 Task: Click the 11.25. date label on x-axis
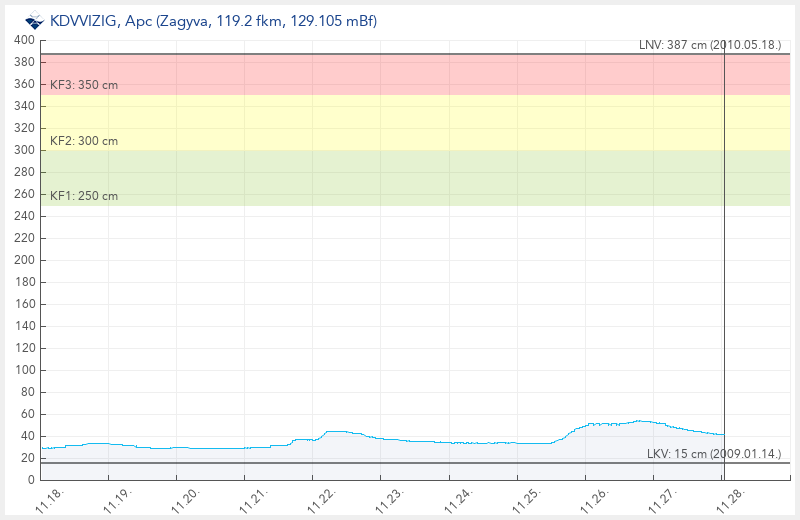click(x=526, y=499)
